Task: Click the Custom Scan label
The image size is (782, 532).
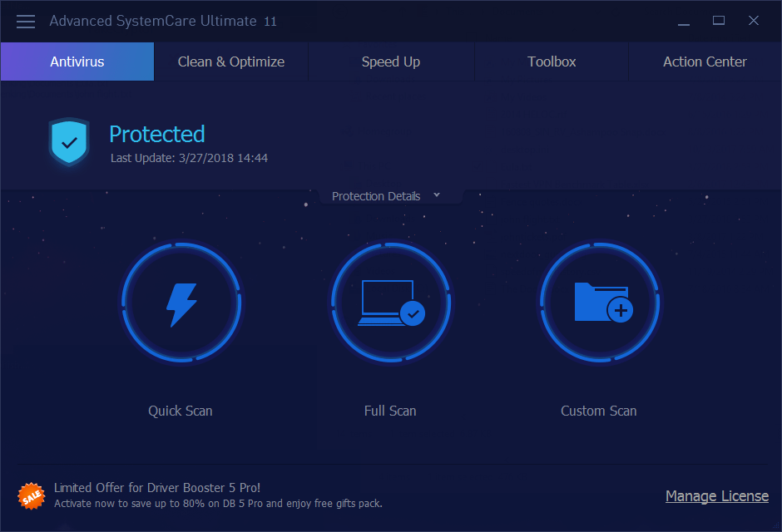Action: click(x=598, y=411)
